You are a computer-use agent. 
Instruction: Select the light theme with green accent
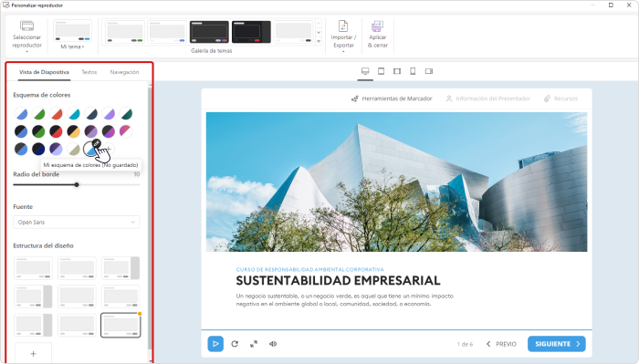tap(125, 32)
